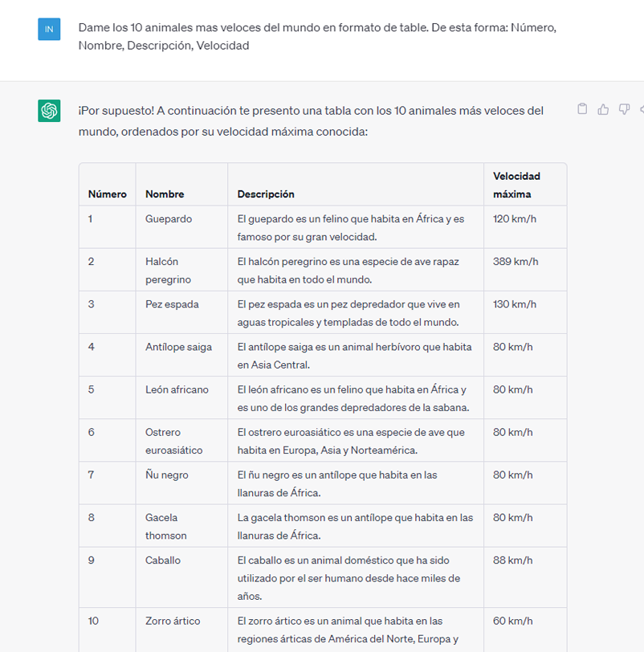The height and width of the screenshot is (652, 644).
Task: Click the copy to clipboard icon
Action: tap(582, 109)
